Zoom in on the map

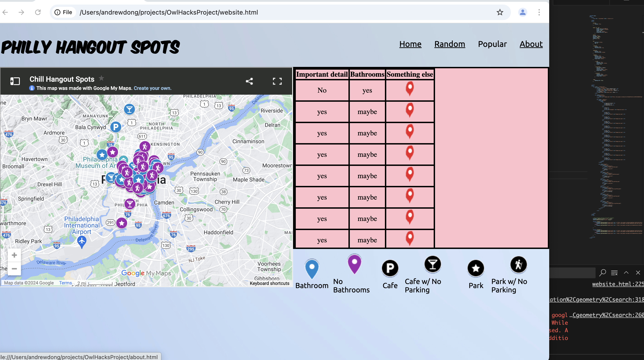[14, 255]
